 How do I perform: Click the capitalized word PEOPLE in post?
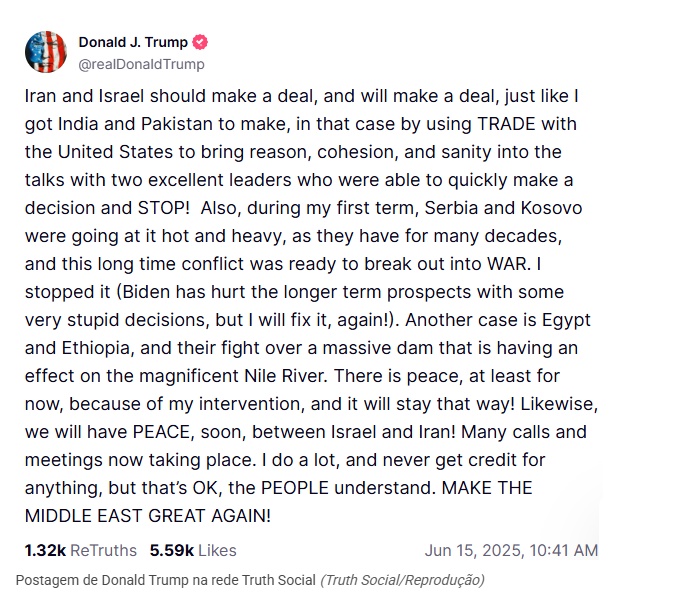[295, 488]
